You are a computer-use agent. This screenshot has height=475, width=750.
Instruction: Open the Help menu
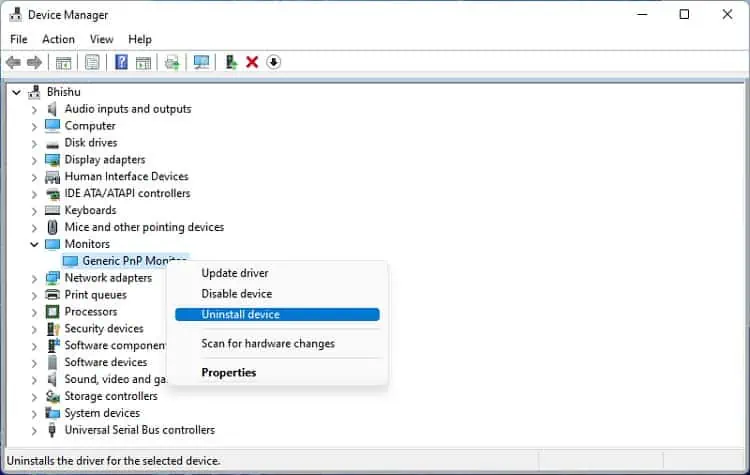pyautogui.click(x=140, y=39)
